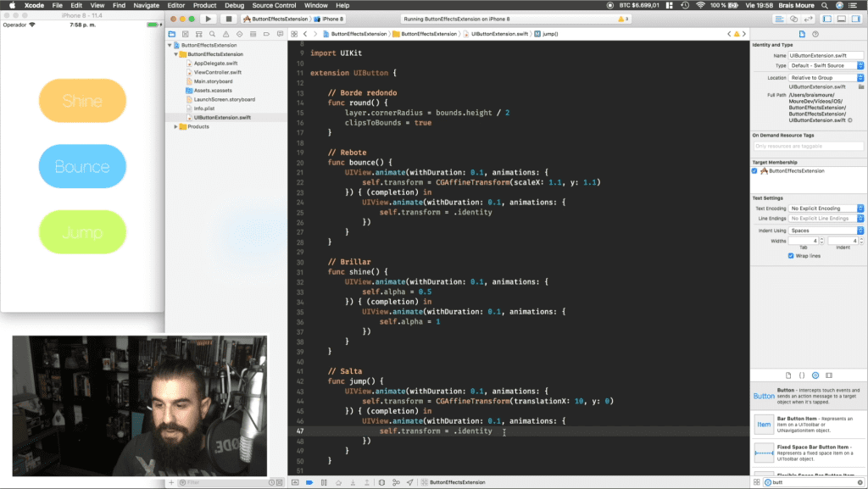Toggle the Wrap lines checkbox
The width and height of the screenshot is (868, 489).
pos(791,256)
